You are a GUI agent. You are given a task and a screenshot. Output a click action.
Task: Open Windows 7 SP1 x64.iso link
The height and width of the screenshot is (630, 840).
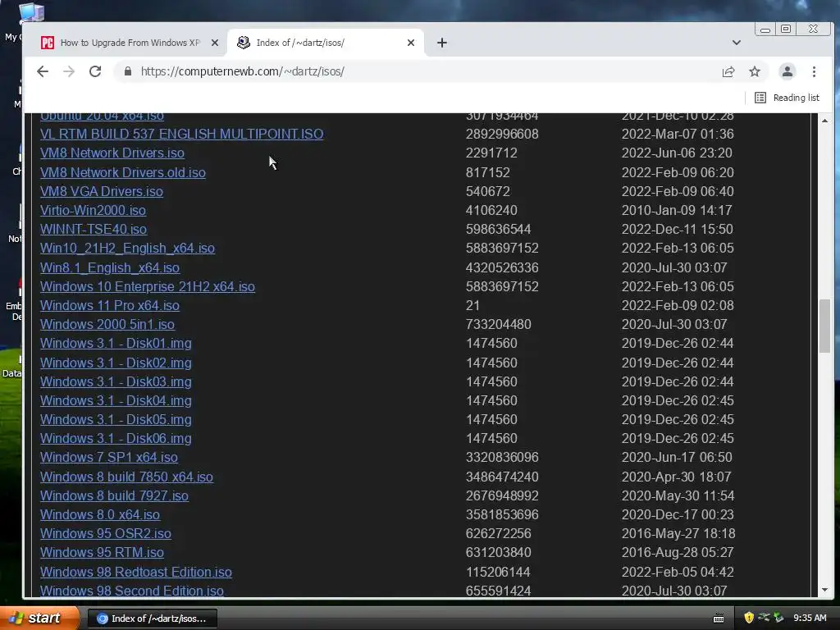pyautogui.click(x=109, y=457)
